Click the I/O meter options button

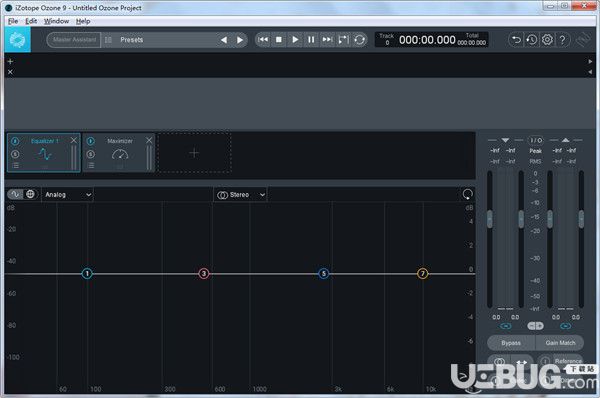coord(536,140)
